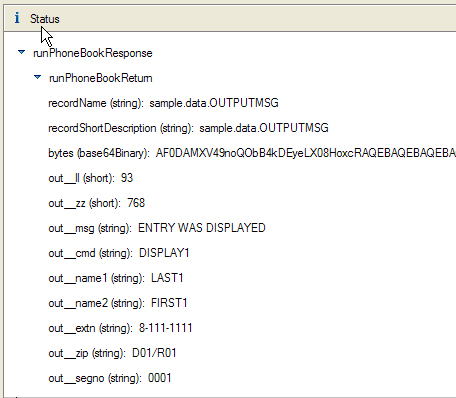456x398 pixels.
Task: Select the recordShortDescription (string) row
Action: pyautogui.click(x=188, y=128)
